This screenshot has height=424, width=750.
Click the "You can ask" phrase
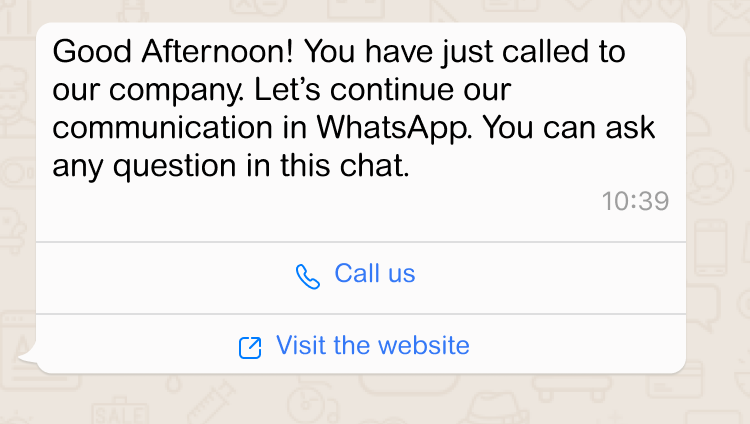click(576, 129)
